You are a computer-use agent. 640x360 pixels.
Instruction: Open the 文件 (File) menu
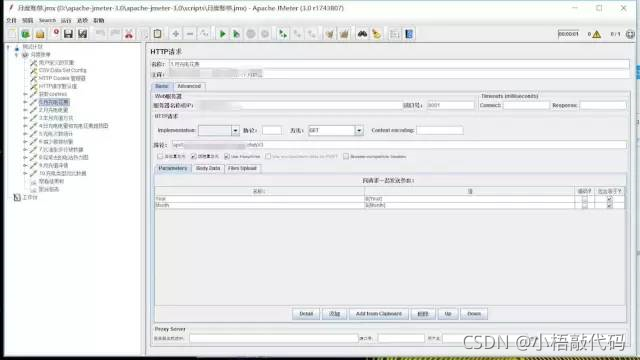coord(11,20)
